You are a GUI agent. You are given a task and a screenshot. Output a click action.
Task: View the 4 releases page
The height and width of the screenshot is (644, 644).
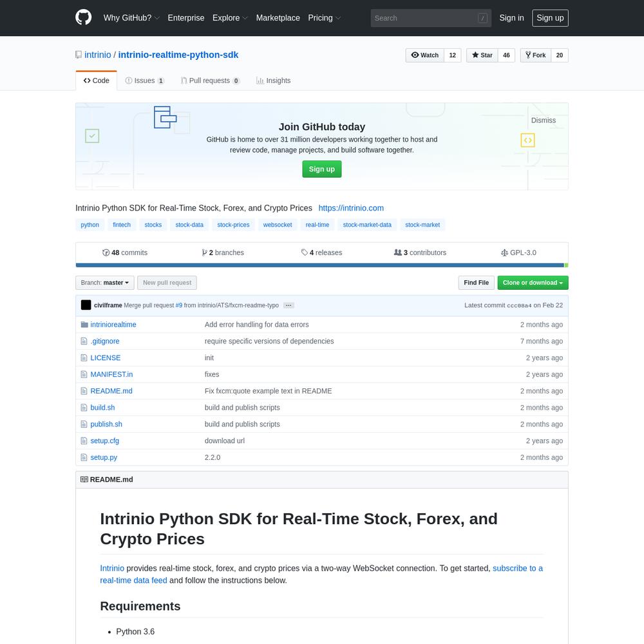tap(321, 252)
